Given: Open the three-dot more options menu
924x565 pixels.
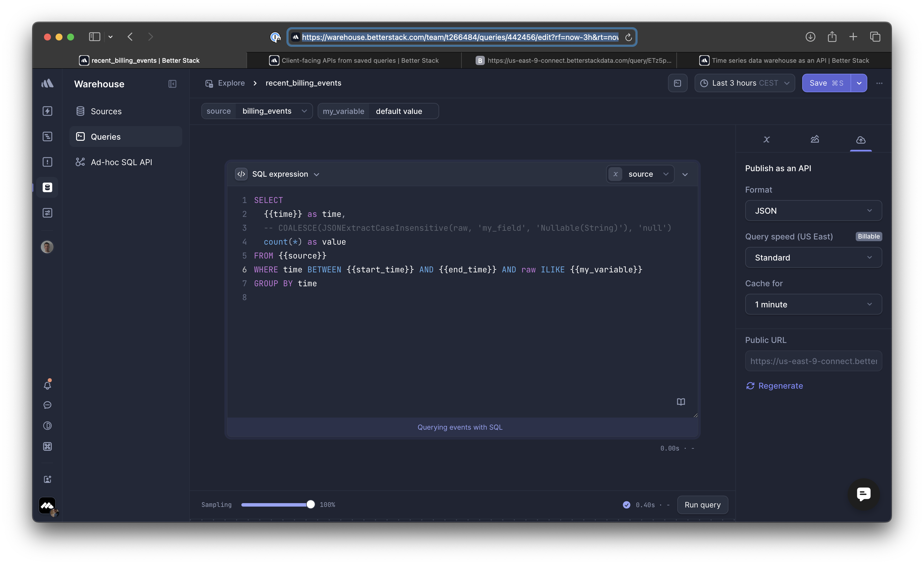Looking at the screenshot, I should [879, 83].
